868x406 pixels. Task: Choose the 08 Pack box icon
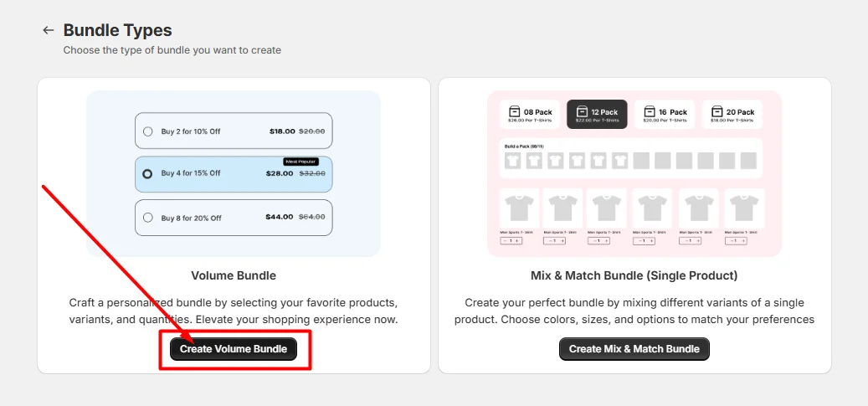[514, 111]
